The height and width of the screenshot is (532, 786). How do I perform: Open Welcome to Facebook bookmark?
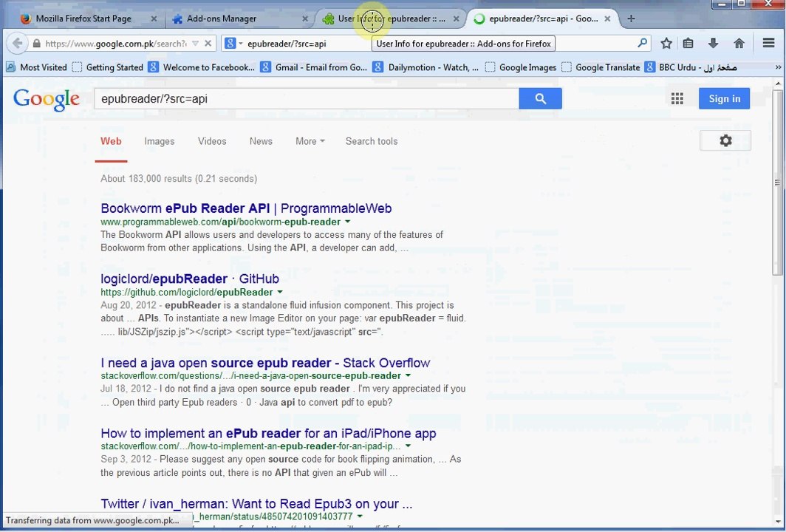(202, 67)
